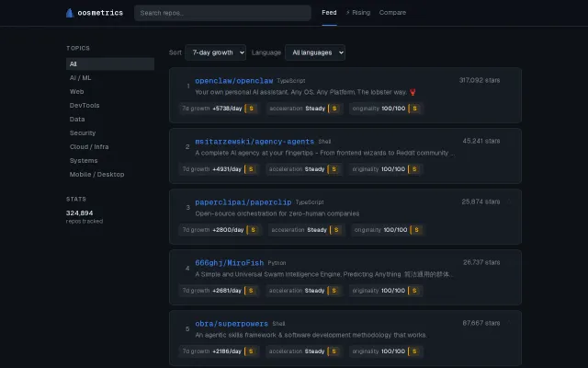Click the 7d growth +5738/day chip
The image size is (588, 368).
coord(219,109)
